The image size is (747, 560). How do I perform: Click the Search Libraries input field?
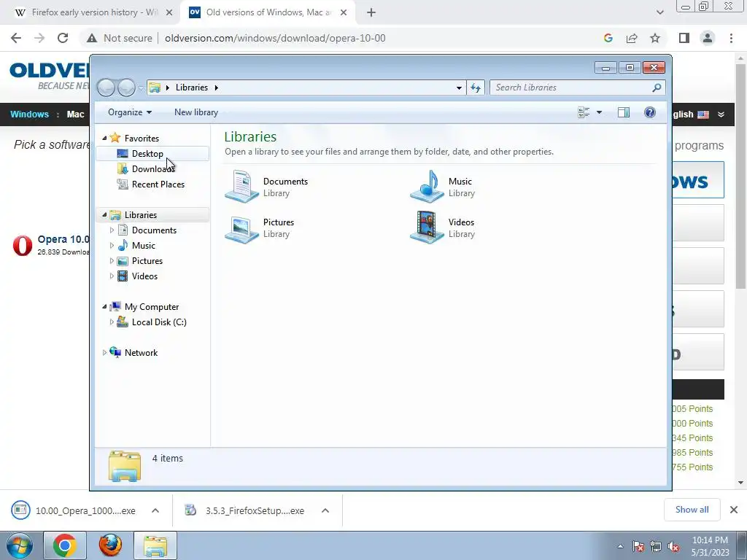pyautogui.click(x=570, y=87)
